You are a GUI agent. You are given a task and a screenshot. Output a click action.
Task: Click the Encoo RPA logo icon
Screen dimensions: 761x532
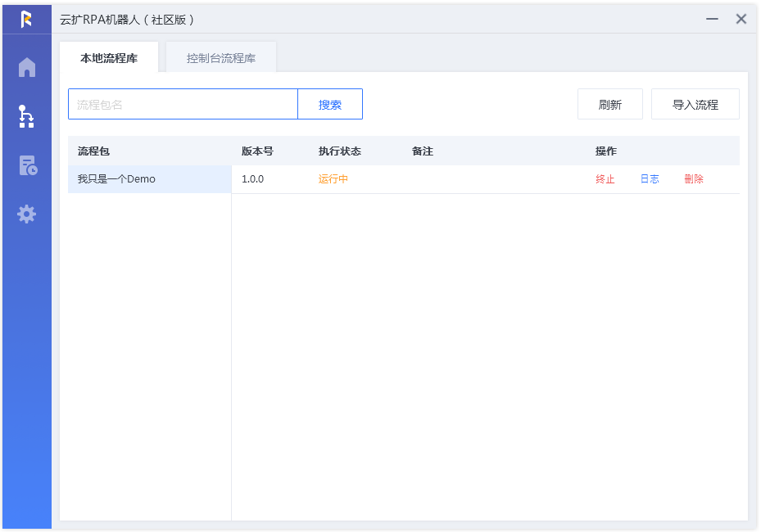tap(27, 20)
